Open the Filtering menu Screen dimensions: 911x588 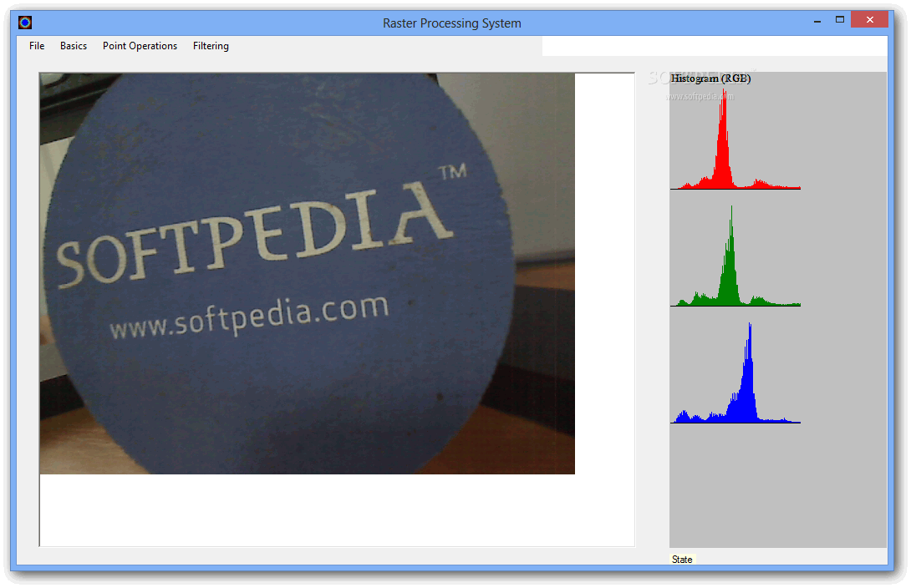tap(211, 46)
